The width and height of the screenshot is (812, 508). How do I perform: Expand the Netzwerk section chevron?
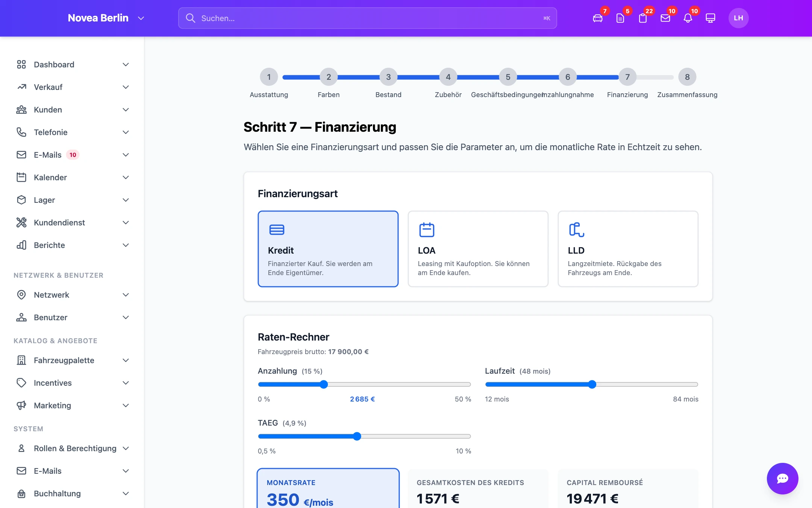tap(126, 295)
